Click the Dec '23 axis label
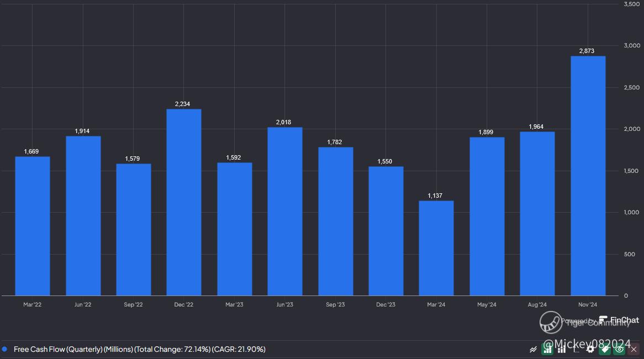The image size is (644, 359). click(386, 304)
